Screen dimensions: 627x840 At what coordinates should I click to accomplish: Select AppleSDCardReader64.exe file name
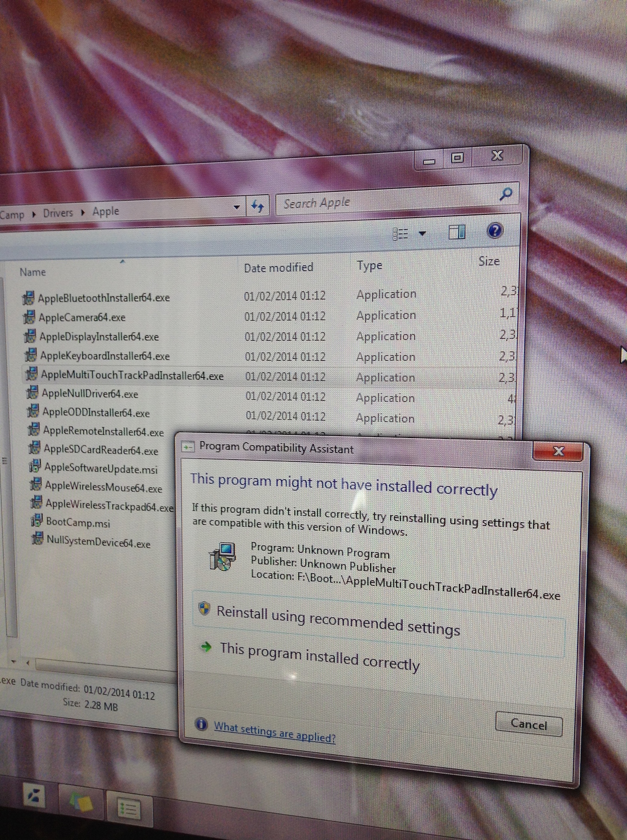tap(101, 449)
